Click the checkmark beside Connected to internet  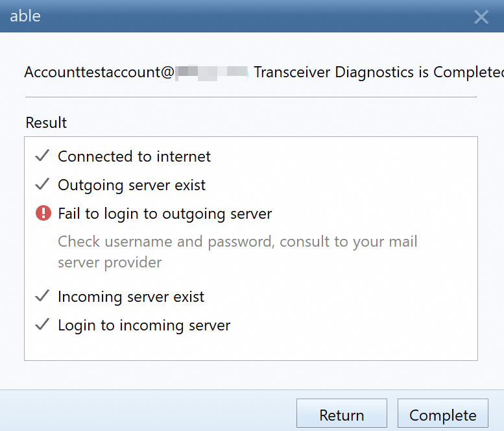(x=42, y=155)
